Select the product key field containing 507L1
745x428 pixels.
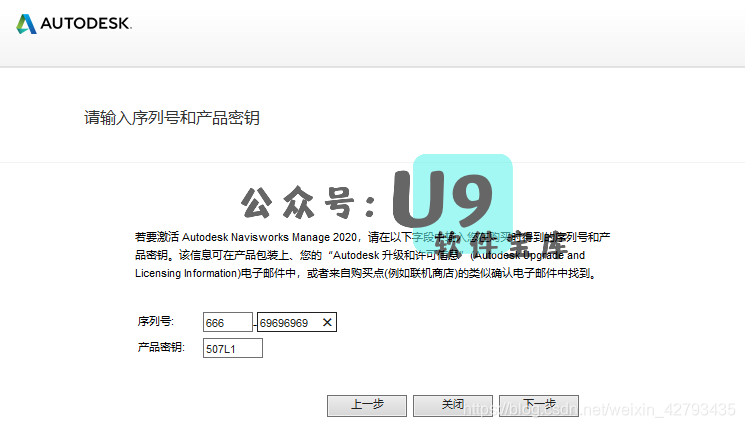[232, 348]
